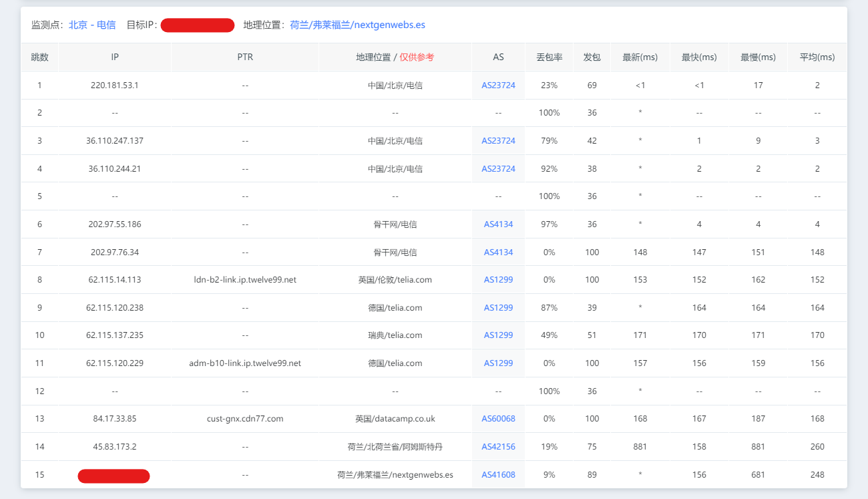
Task: Select slowest latency value 187
Action: click(758, 419)
